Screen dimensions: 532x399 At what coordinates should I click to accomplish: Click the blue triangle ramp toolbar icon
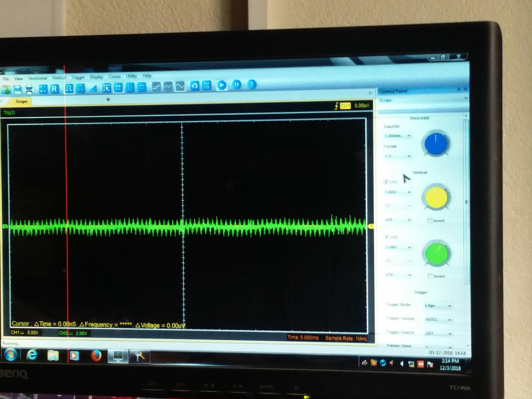coord(93,89)
